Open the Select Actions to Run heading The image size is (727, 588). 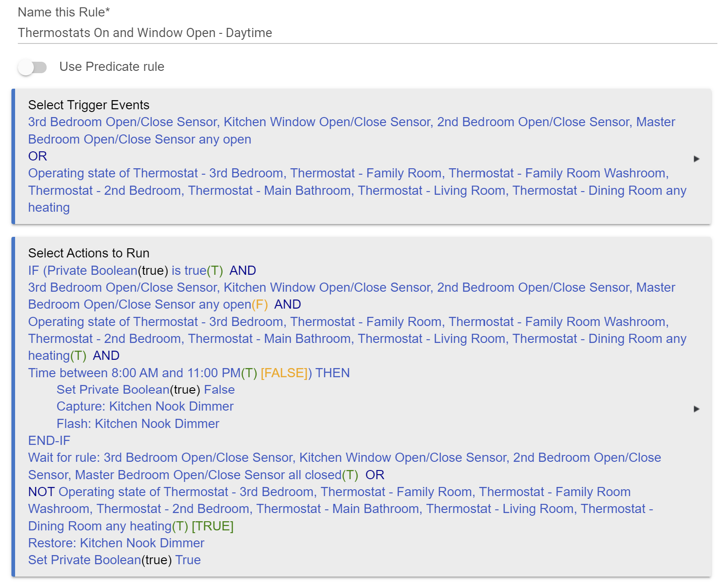point(89,253)
